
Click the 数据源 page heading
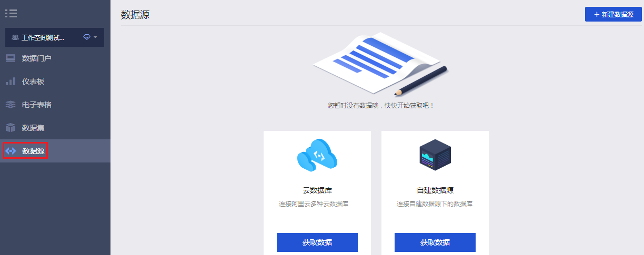tap(135, 15)
